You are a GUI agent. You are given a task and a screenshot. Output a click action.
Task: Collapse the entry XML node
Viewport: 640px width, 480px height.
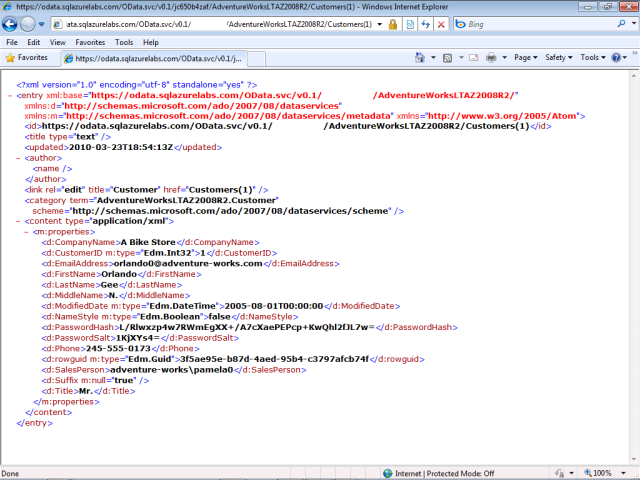pos(10,96)
